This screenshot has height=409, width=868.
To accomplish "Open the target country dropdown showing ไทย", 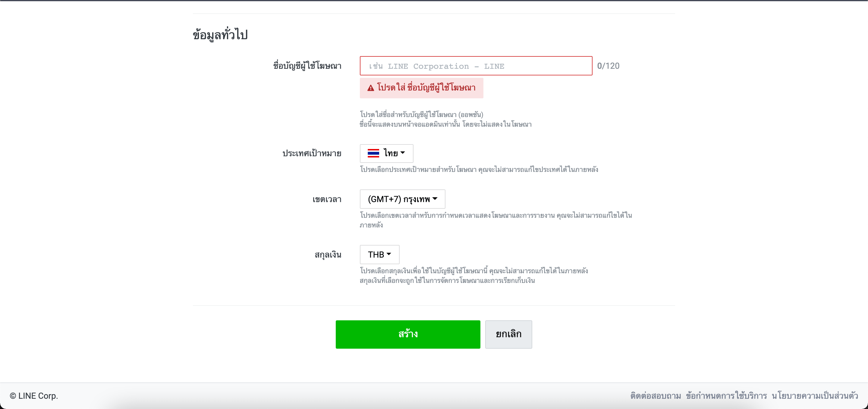I will 386,154.
